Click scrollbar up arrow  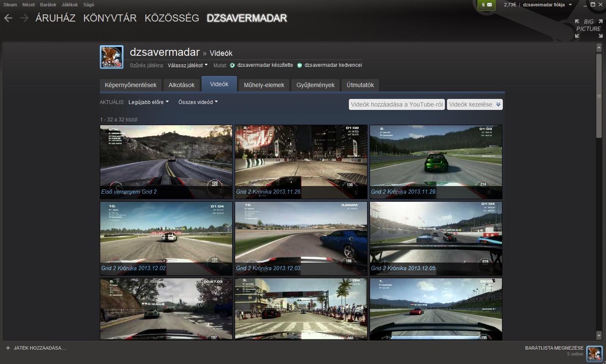[x=599, y=48]
